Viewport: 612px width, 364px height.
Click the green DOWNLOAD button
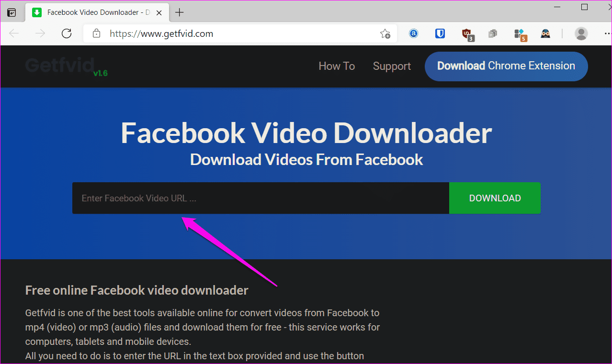[495, 198]
